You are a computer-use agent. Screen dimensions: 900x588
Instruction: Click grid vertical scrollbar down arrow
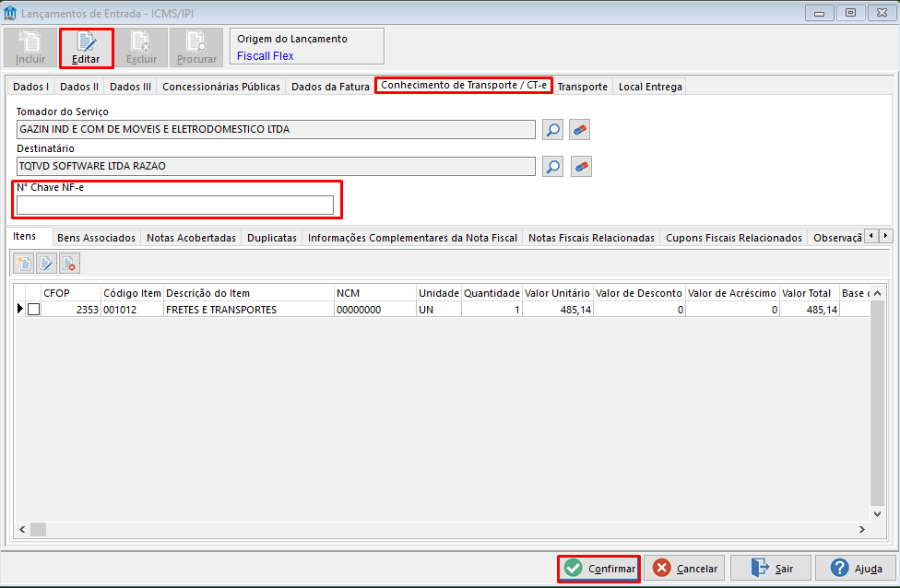[877, 514]
